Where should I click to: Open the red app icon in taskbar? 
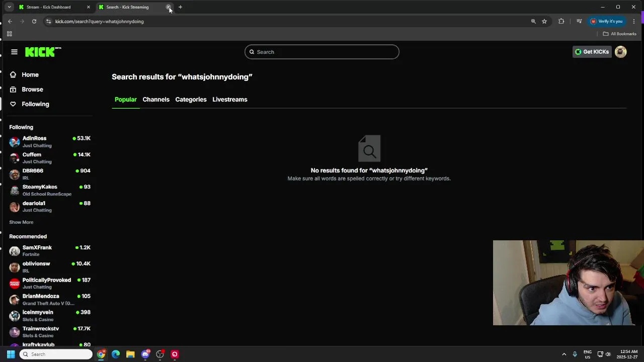tap(175, 354)
